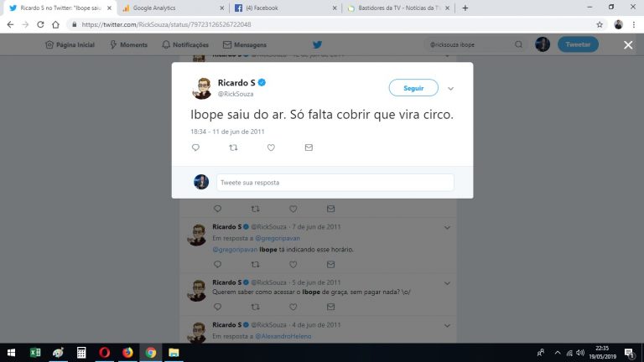This screenshot has width=644, height=362.
Task: Retweet the "Ibope saiu do ar" tweet
Action: tap(233, 147)
